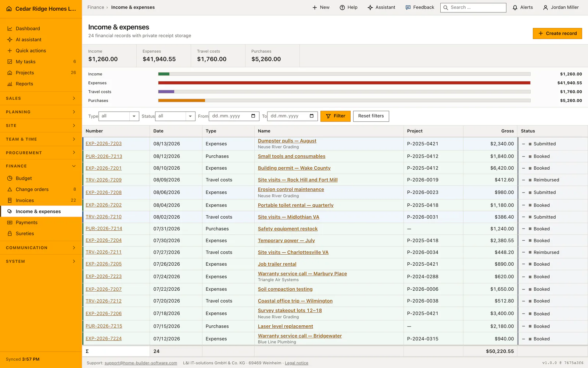Click the Alerts bell icon
Screen dimensions: 588x368
click(x=515, y=7)
